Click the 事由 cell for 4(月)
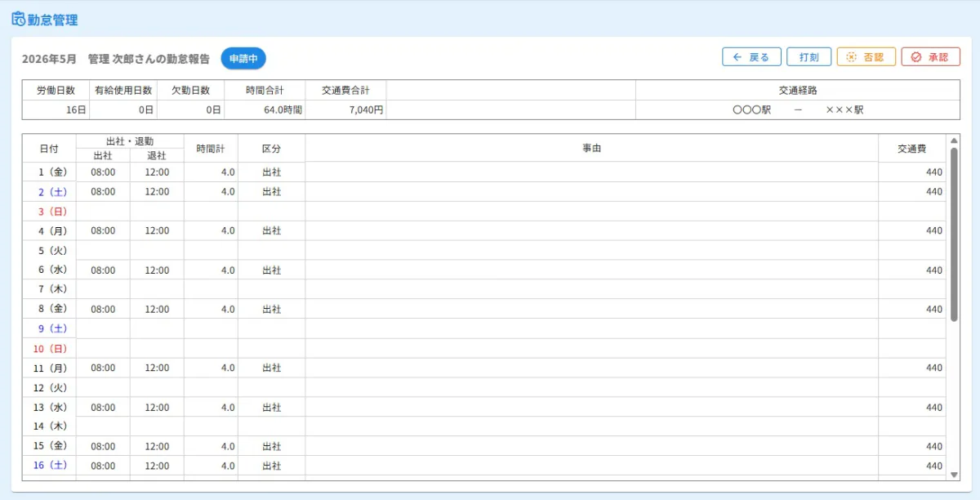Image resolution: width=980 pixels, height=500 pixels. (x=592, y=231)
